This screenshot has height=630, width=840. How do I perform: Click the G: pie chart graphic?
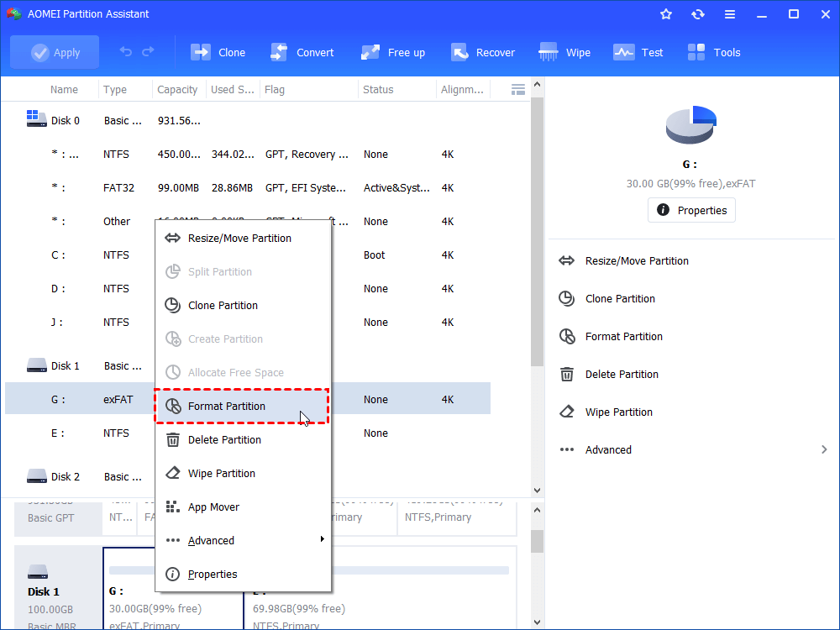pos(691,125)
